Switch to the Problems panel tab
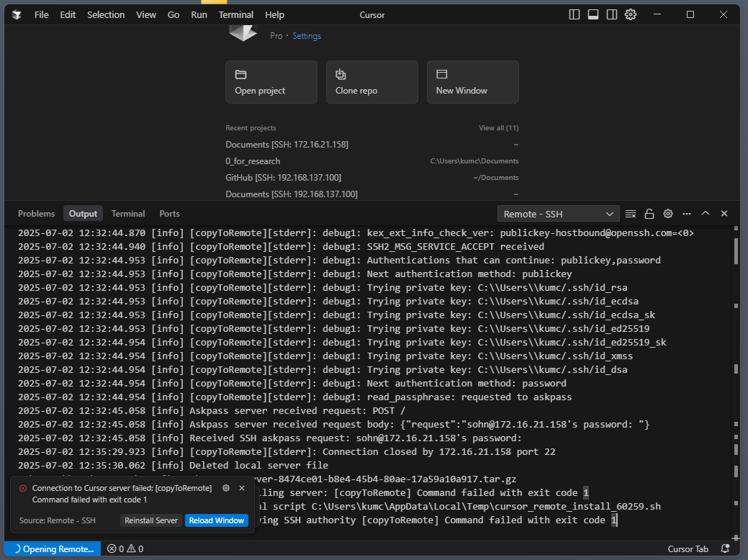Viewport: 748px width, 560px height. (x=36, y=214)
